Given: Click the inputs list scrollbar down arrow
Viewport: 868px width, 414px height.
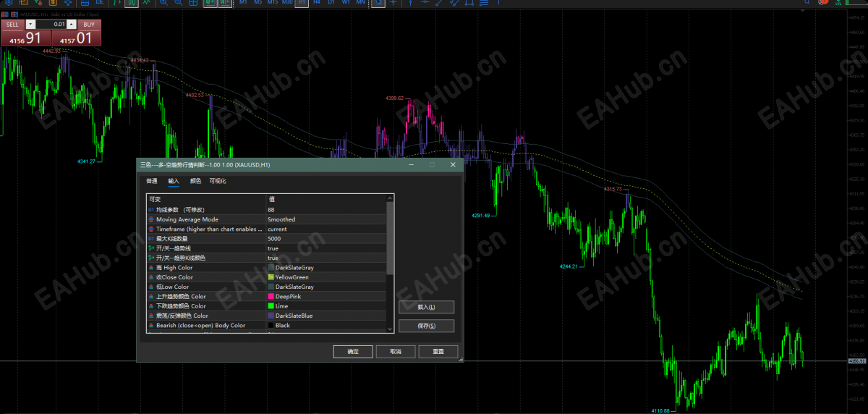Looking at the screenshot, I should 391,329.
